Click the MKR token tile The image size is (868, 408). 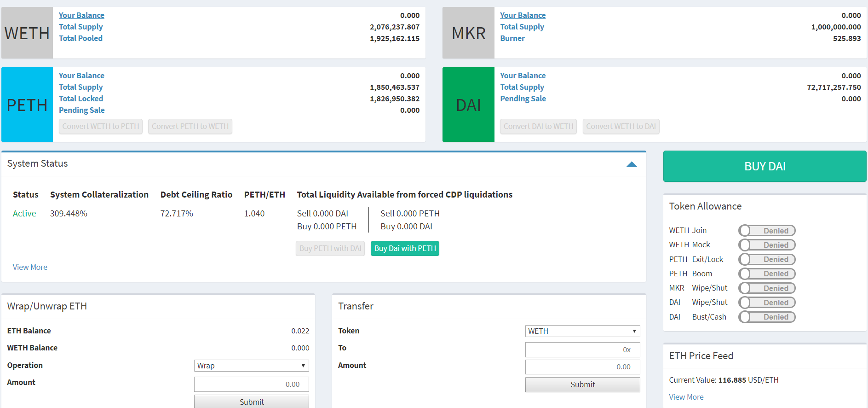(468, 33)
